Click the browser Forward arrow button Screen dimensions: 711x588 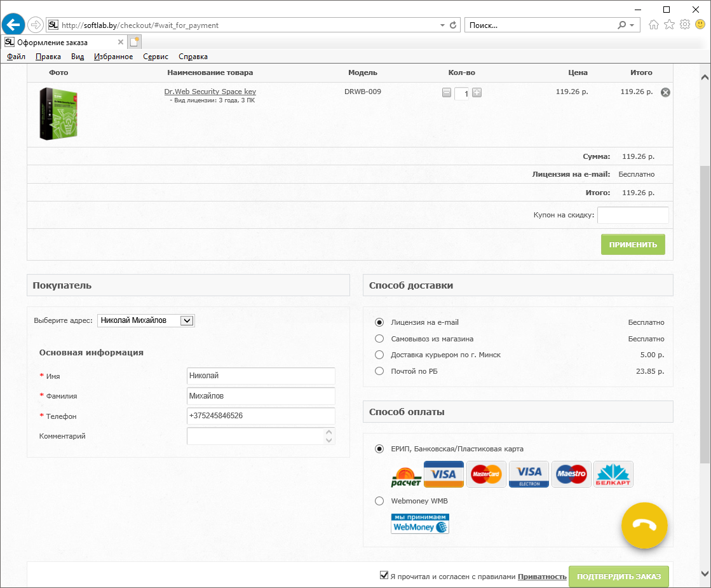(x=36, y=25)
